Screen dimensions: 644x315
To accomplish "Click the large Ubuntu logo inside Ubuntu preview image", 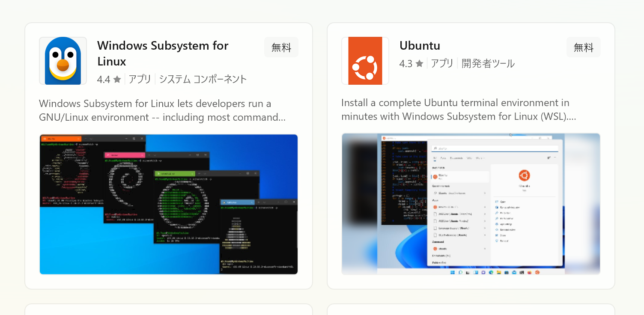I will point(524,175).
